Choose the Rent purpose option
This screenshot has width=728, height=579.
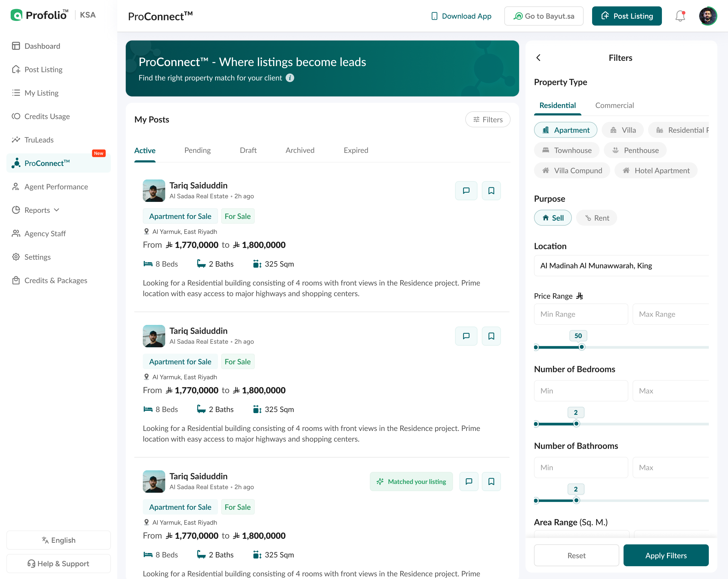point(597,218)
